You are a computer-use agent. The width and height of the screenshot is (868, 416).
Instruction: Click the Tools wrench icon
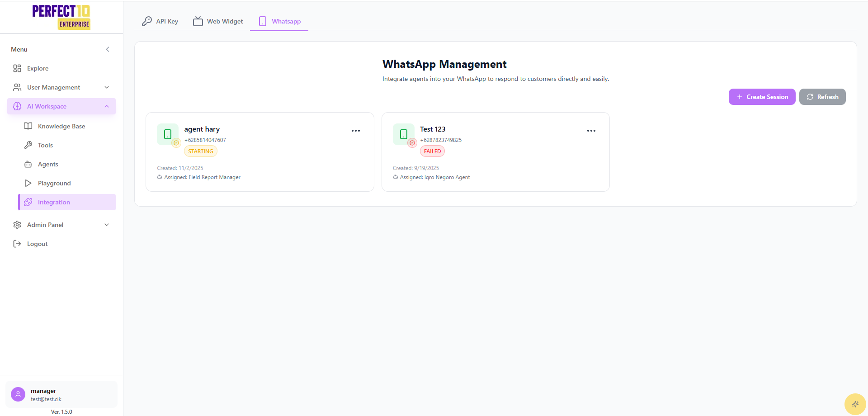28,145
